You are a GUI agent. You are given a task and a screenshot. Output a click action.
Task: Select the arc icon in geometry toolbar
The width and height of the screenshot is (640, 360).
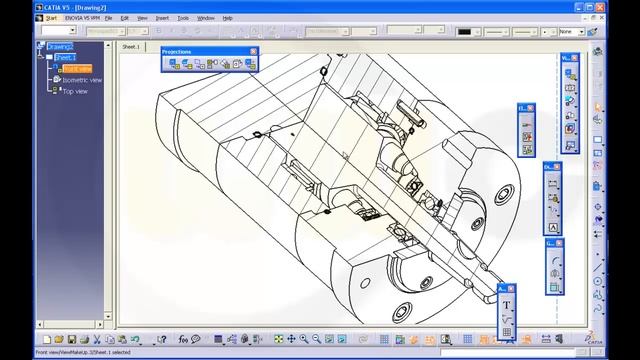555,260
